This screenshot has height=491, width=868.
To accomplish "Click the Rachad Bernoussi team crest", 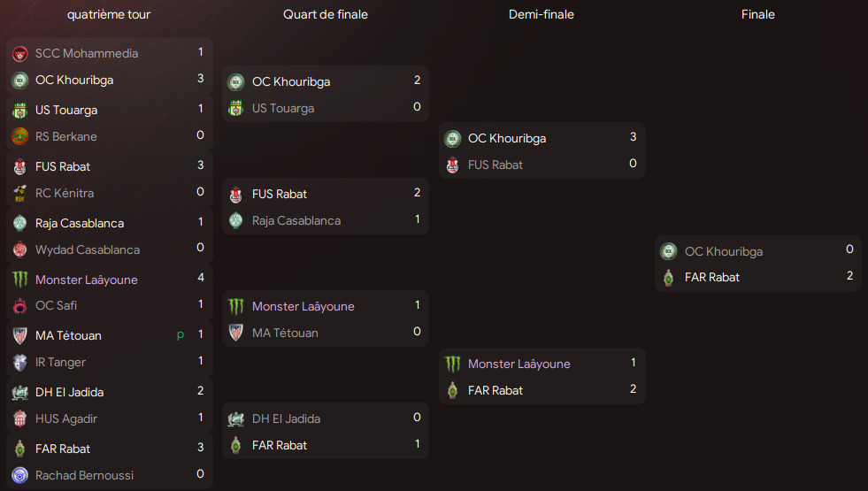I will click(20, 475).
